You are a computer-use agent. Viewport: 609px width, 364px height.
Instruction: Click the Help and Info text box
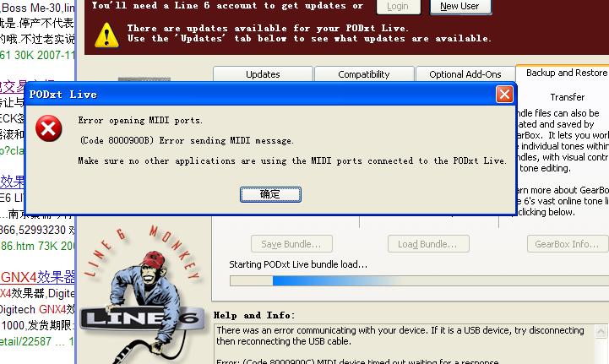point(404,345)
